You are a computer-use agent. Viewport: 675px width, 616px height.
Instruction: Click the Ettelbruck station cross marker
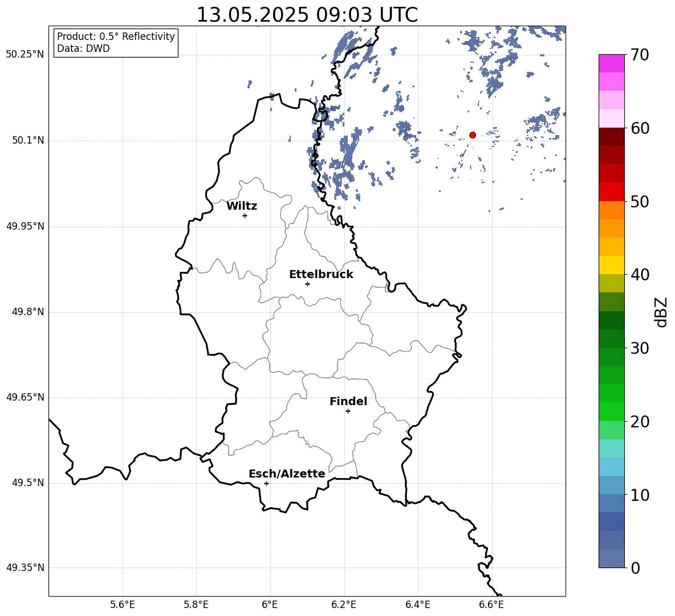click(307, 284)
